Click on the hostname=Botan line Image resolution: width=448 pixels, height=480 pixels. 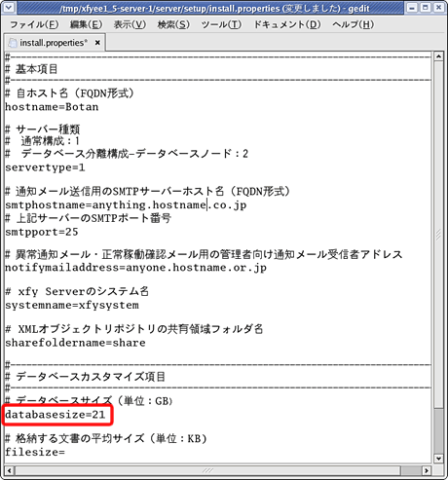point(52,107)
